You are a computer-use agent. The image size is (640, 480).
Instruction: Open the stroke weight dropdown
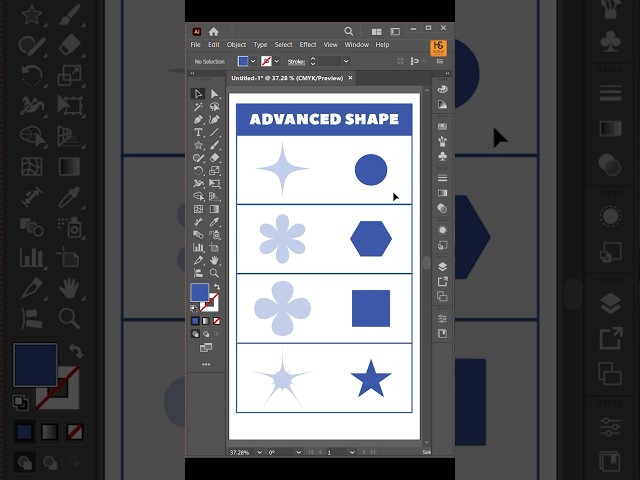point(346,61)
